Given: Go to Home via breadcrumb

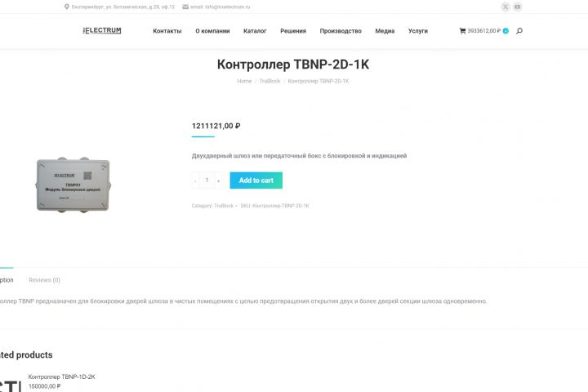Looking at the screenshot, I should (244, 81).
